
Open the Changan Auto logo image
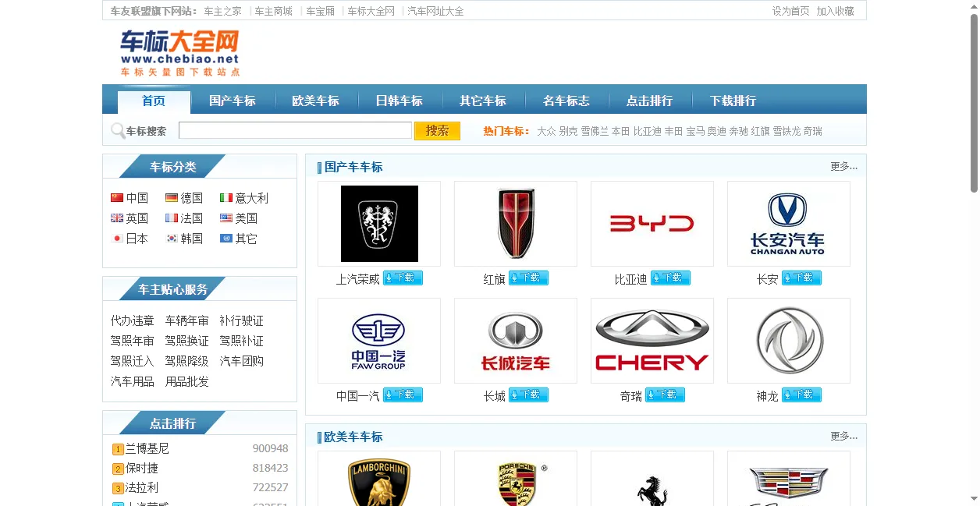788,224
